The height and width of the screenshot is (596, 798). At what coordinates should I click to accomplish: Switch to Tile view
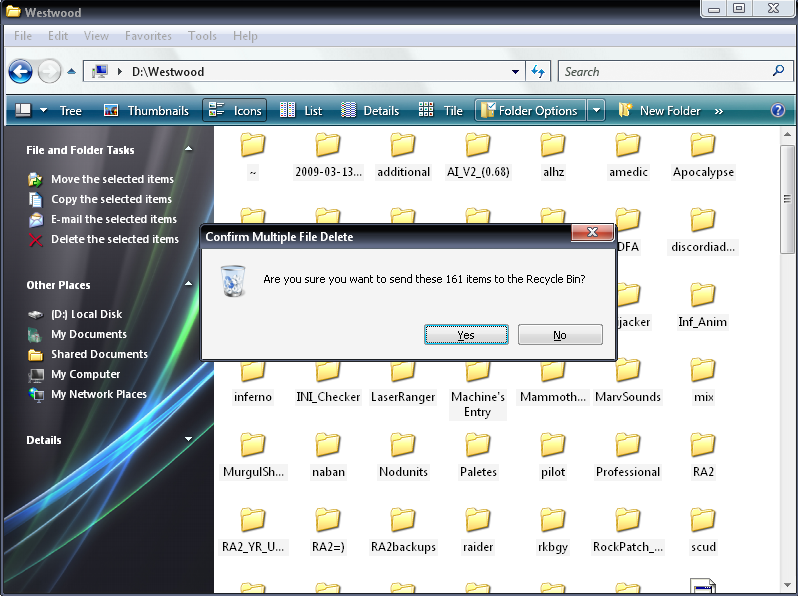tap(441, 110)
